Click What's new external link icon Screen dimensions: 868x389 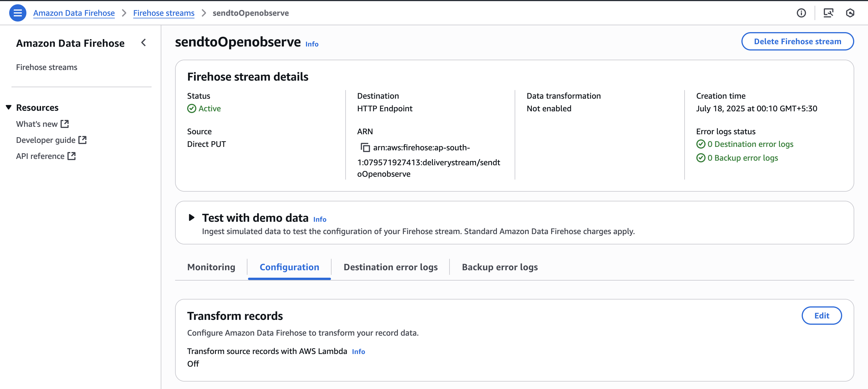pos(65,124)
